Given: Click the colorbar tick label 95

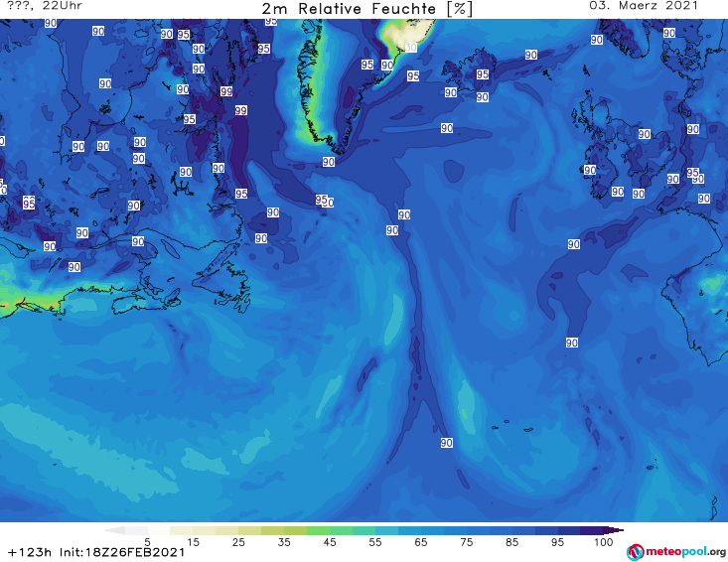Looking at the screenshot, I should (x=557, y=542).
